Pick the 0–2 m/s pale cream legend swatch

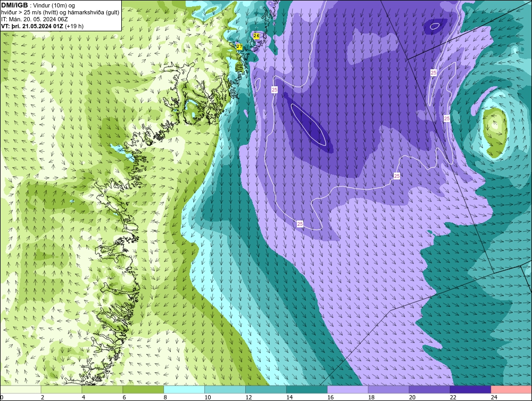point(20,389)
